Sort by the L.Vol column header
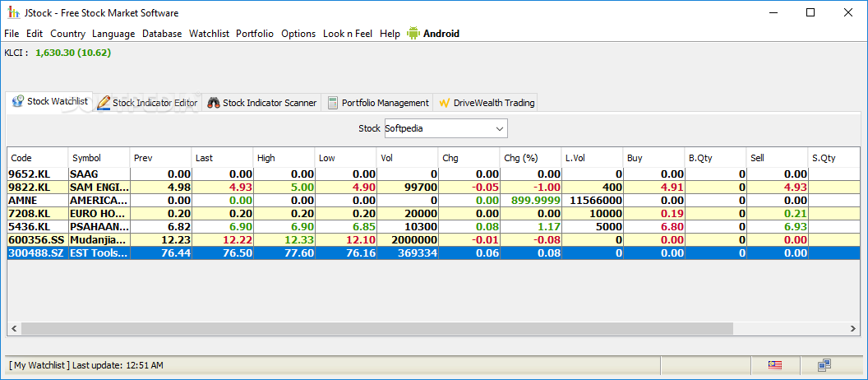The width and height of the screenshot is (868, 380). tap(593, 158)
